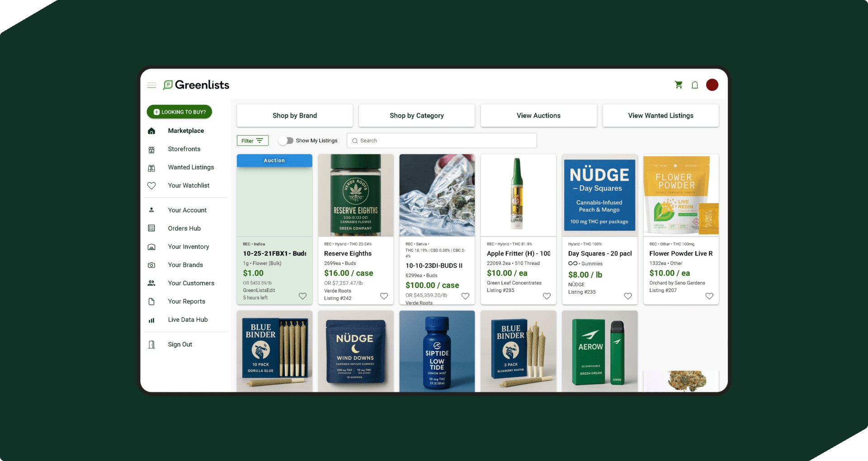
Task: Click the Your Reports document icon
Action: [x=151, y=301]
